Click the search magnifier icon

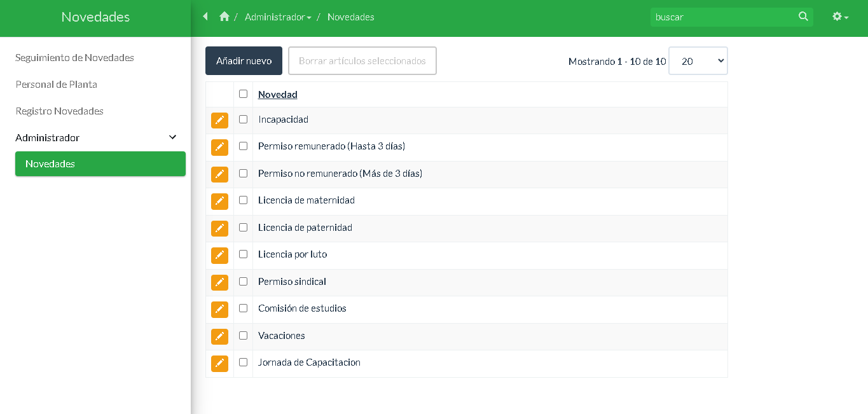click(803, 17)
